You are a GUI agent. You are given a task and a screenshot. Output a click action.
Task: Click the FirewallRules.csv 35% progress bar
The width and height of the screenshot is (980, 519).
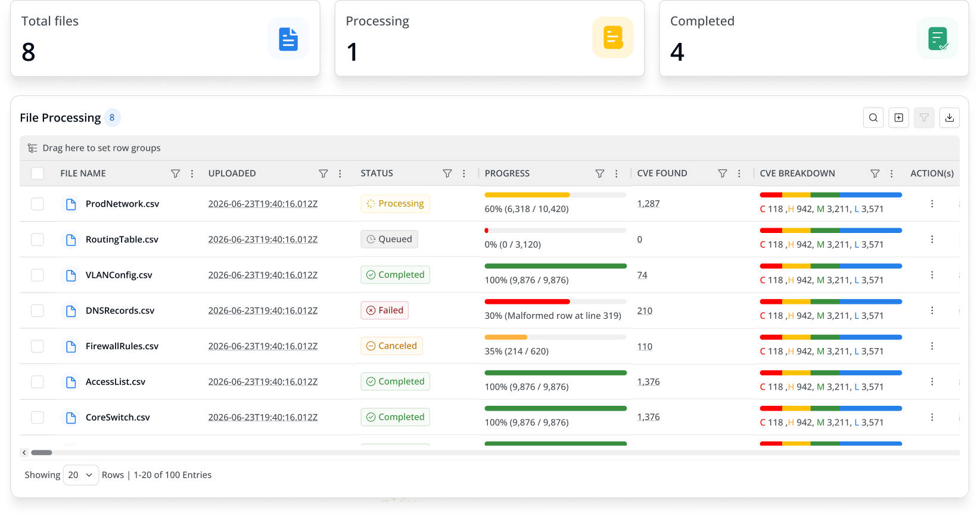555,337
